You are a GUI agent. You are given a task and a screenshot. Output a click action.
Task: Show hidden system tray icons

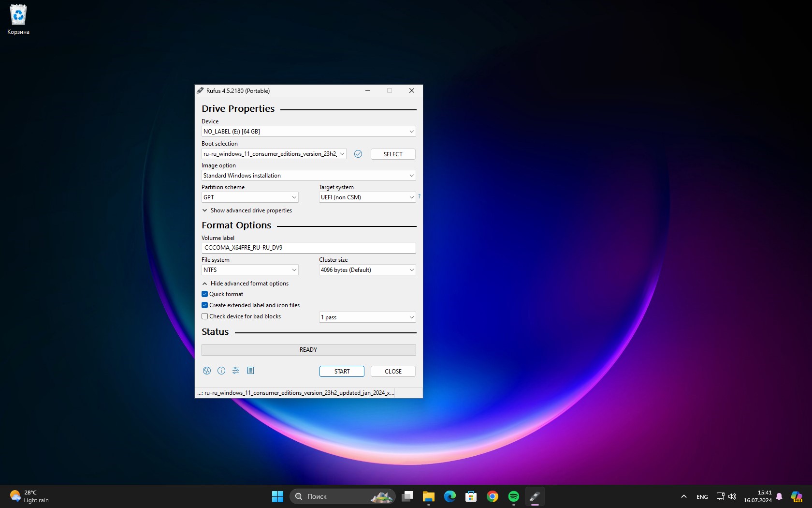(683, 496)
